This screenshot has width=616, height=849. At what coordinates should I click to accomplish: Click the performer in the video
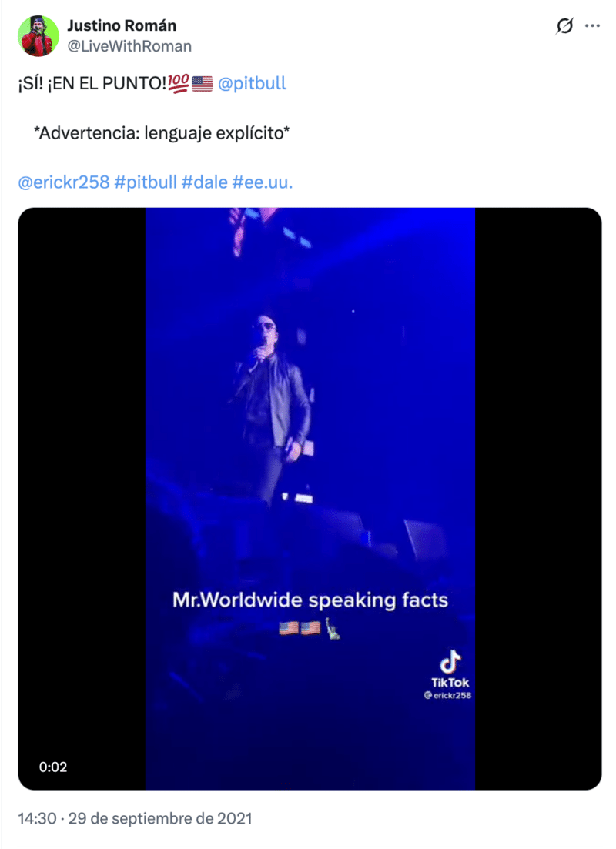(273, 406)
